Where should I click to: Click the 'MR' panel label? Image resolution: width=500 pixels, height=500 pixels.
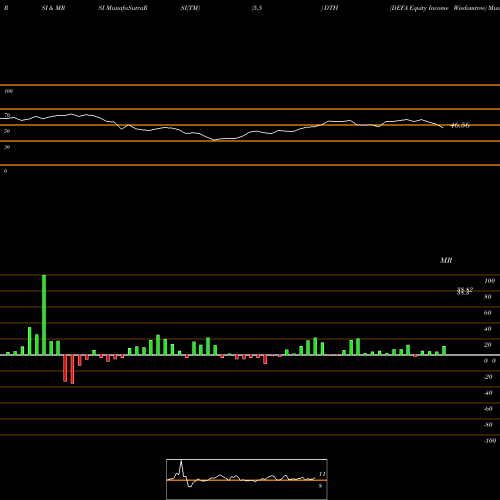[446, 260]
